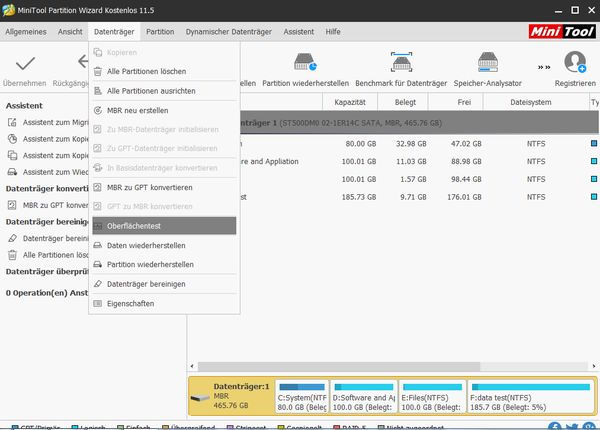Expand the toolbar overflow chevron
The width and height of the screenshot is (600, 430).
[x=543, y=67]
